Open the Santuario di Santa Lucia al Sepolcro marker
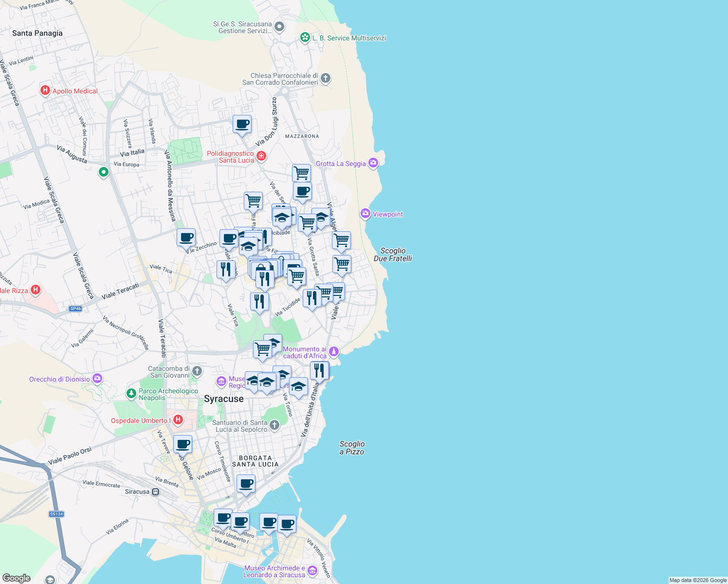Screen dimensions: 728x584 pos(274,424)
